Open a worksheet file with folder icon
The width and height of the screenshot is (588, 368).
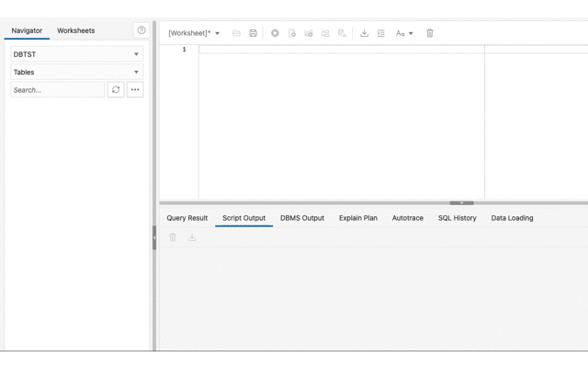236,33
